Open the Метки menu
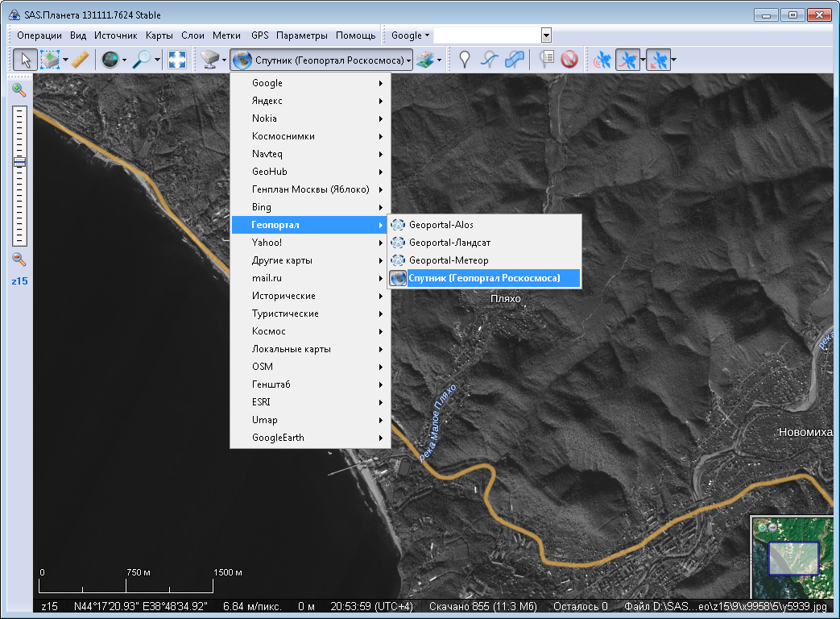The width and height of the screenshot is (840, 619). click(226, 35)
